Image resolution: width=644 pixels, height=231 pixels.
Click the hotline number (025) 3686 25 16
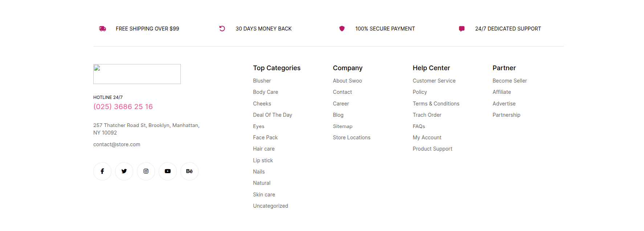point(123,107)
